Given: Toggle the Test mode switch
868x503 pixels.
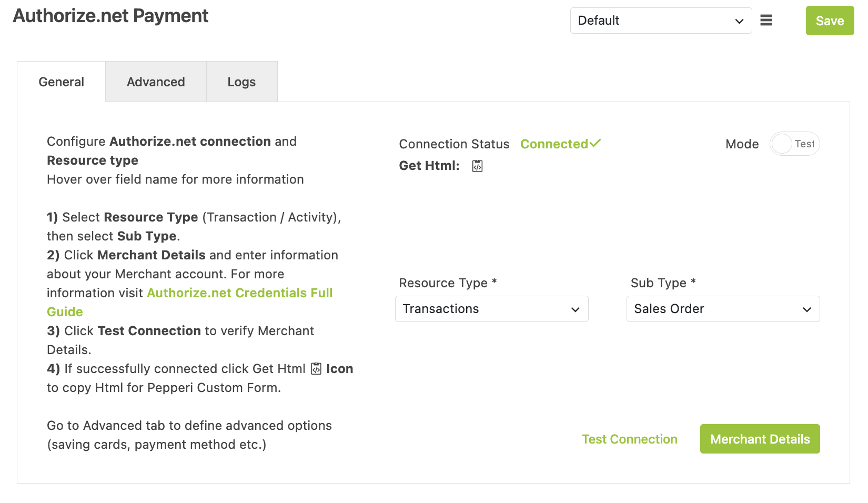Looking at the screenshot, I should pyautogui.click(x=794, y=144).
